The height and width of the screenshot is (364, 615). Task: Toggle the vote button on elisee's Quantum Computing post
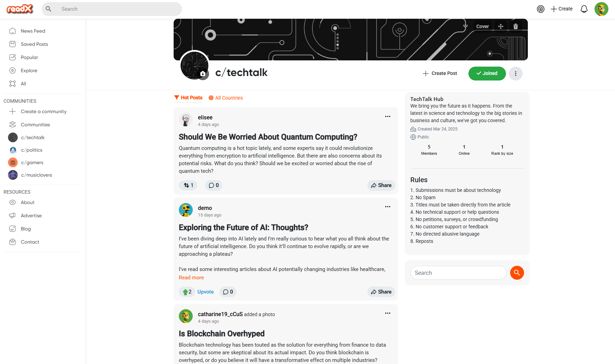point(188,185)
